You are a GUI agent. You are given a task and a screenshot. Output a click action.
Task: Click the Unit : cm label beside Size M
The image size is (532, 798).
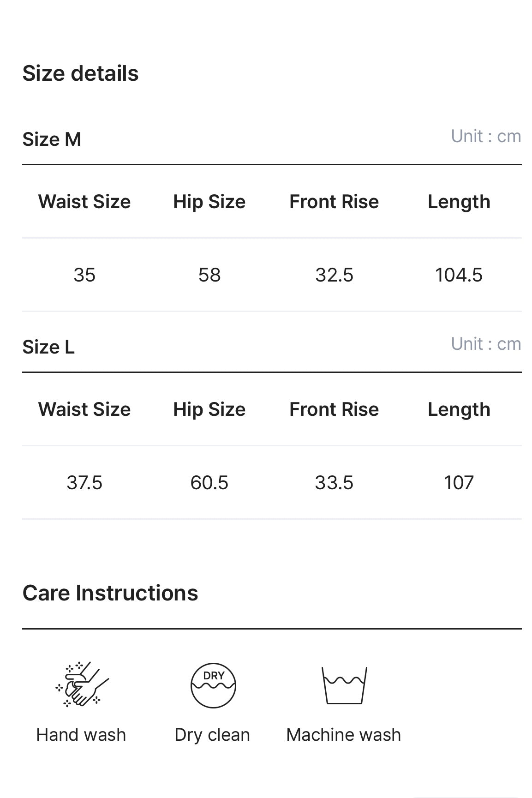(x=486, y=137)
